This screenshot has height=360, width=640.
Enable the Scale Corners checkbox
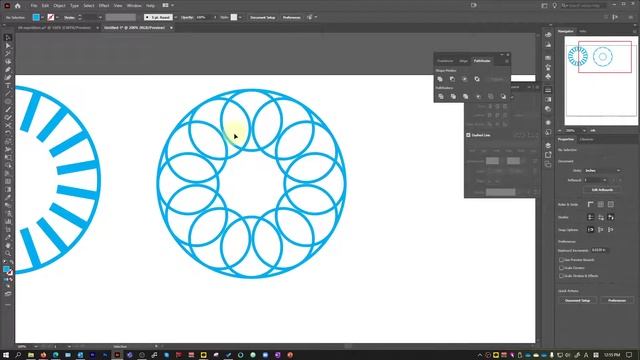(562, 268)
